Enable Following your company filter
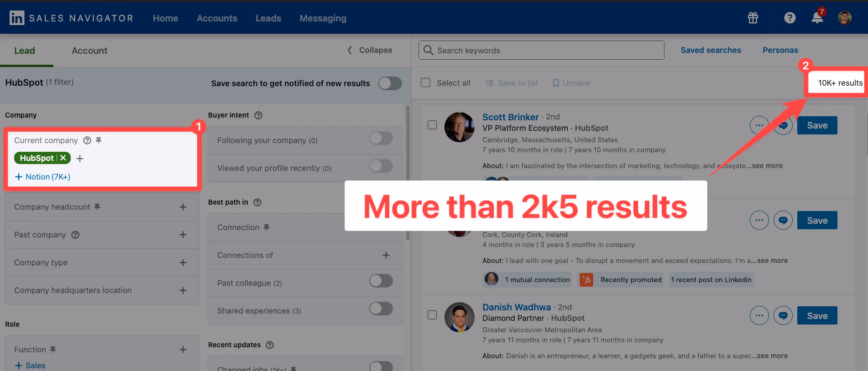Screen dimensions: 868x371 pos(381,139)
